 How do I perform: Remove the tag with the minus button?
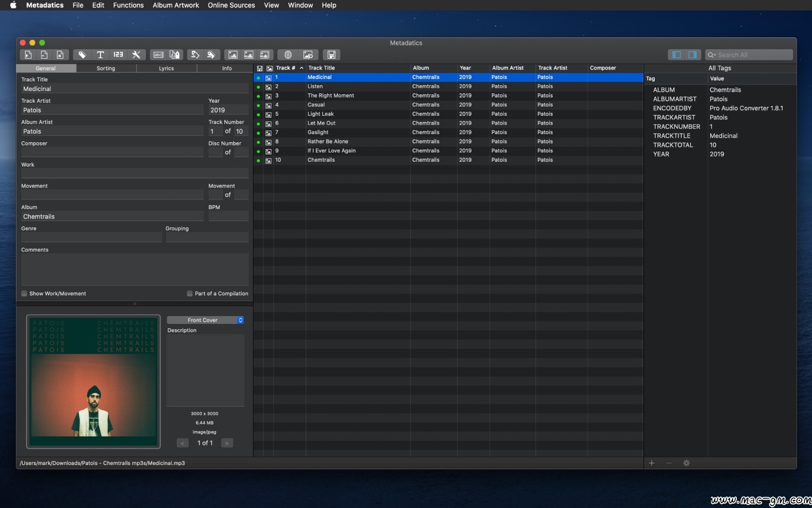tap(669, 463)
